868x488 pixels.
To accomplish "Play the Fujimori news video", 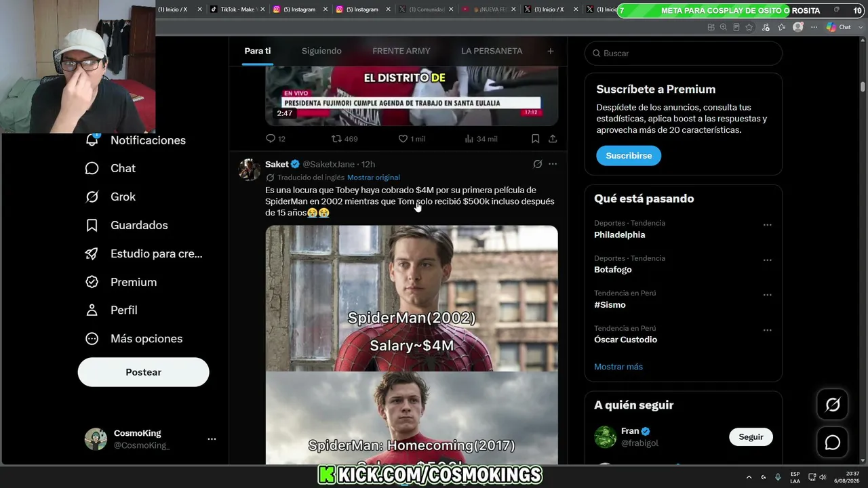I will point(412,96).
